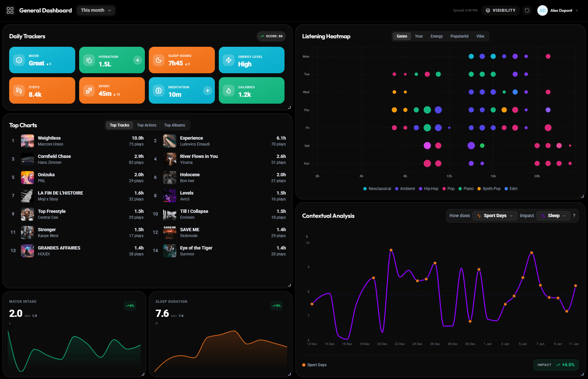Open the Sport Days metric dropdown

point(494,215)
